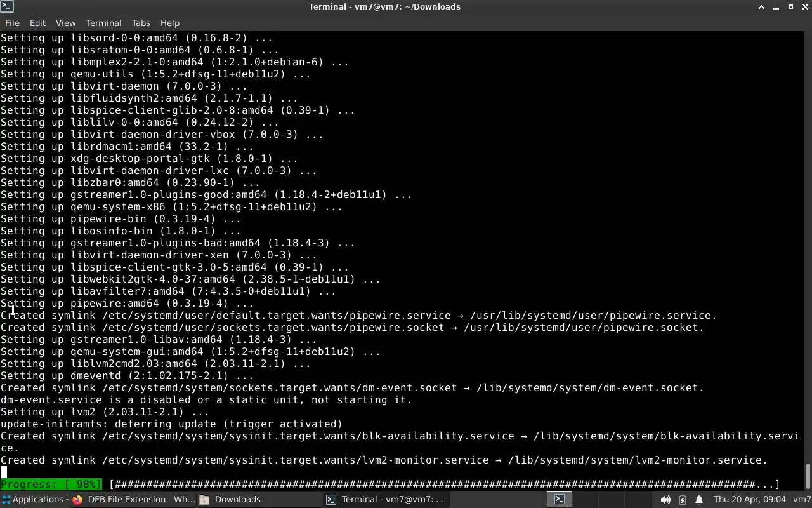
Task: Click the vm7 user name in the panel
Action: pos(802,500)
